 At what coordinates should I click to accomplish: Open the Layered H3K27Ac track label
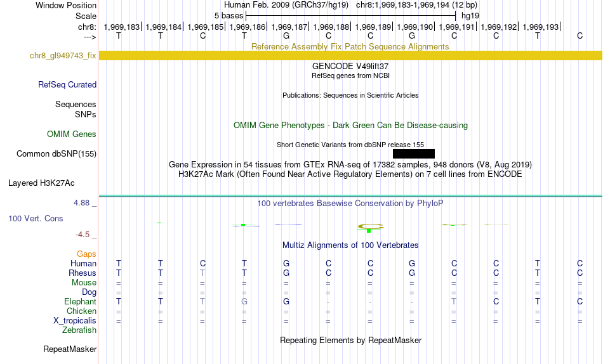tap(41, 183)
